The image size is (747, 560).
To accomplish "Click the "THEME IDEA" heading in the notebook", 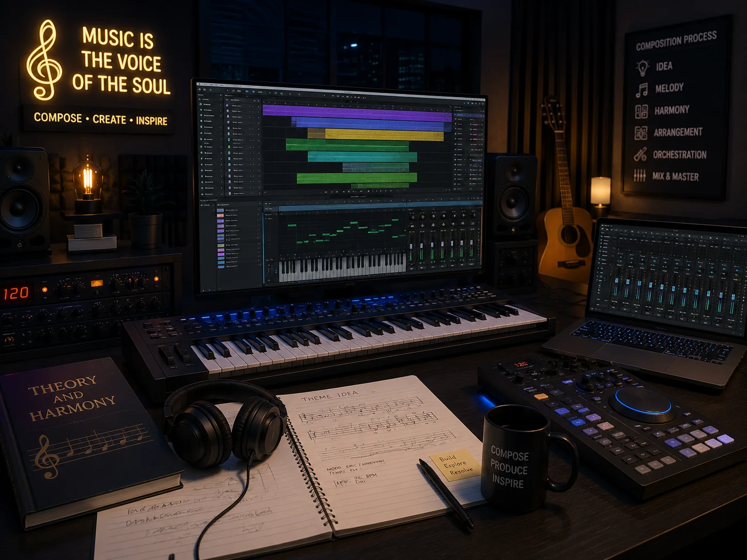I will tap(330, 397).
